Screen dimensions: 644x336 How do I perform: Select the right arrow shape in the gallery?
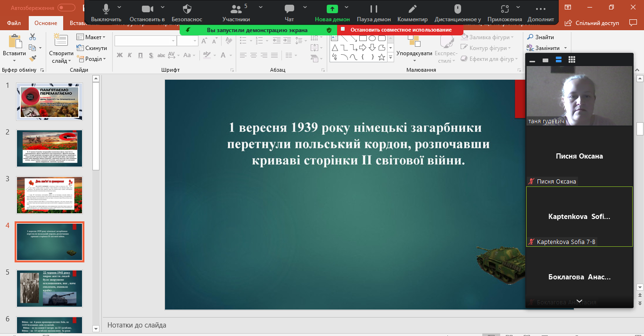(363, 48)
